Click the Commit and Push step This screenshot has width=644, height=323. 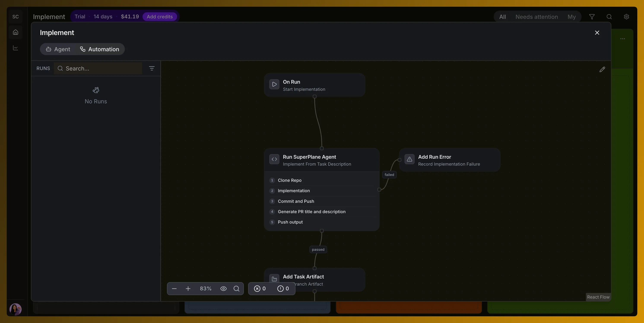(x=322, y=201)
